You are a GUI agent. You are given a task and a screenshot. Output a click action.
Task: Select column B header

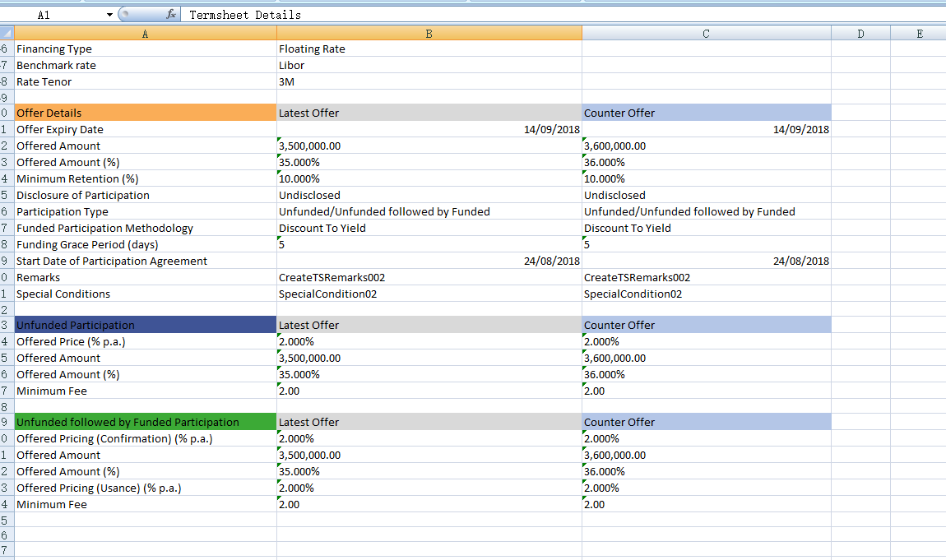point(429,33)
